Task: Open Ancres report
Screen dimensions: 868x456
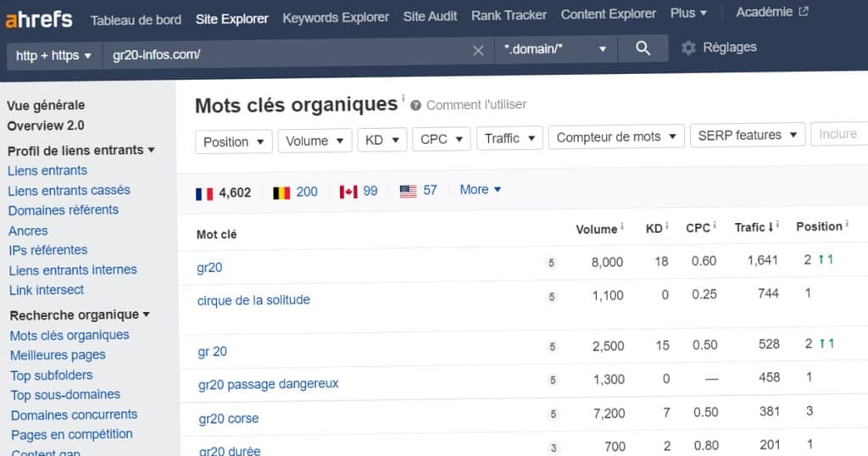Action: (28, 231)
